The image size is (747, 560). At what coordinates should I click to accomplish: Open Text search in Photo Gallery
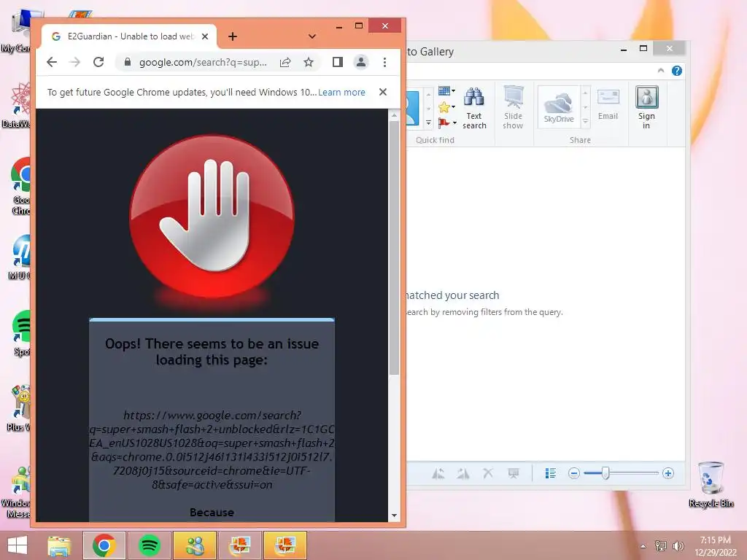[474, 109]
